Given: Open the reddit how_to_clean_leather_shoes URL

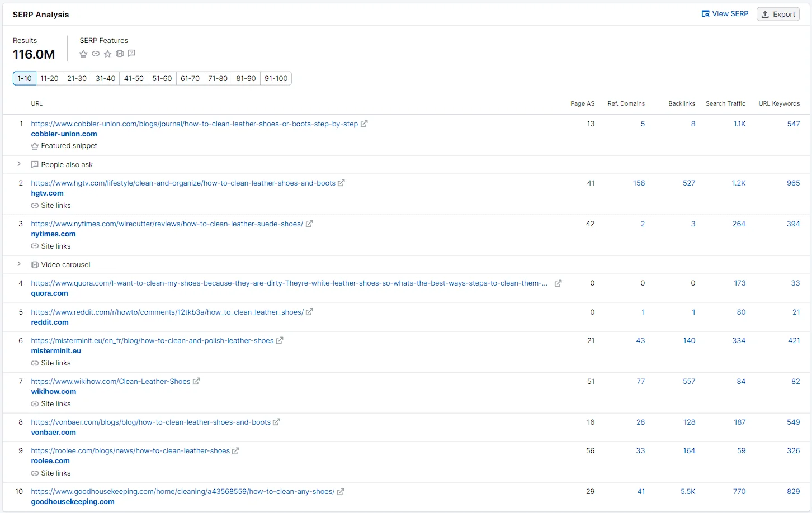Looking at the screenshot, I should point(167,312).
